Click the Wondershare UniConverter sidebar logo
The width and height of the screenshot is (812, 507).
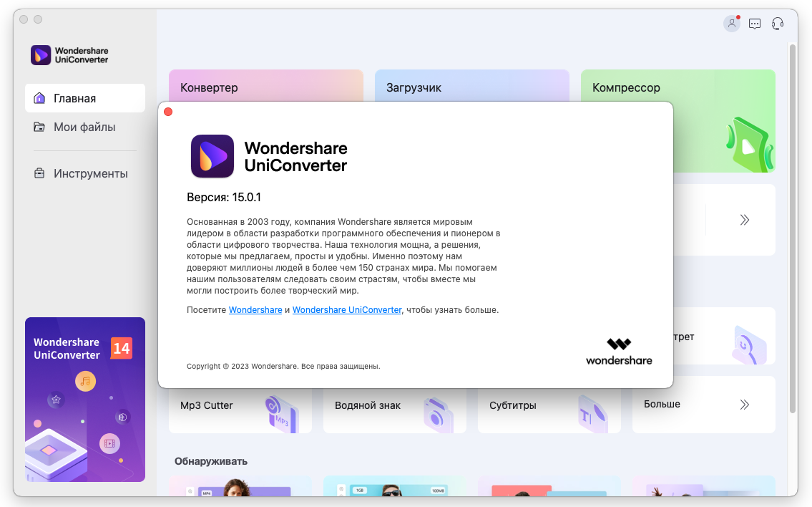pos(69,55)
